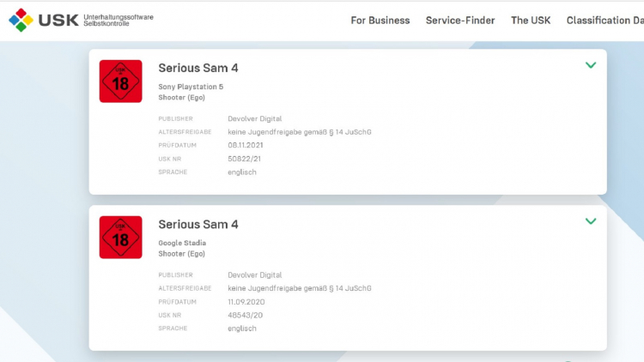
Task: Select the Sony Playstation 5 platform text
Action: tap(191, 87)
